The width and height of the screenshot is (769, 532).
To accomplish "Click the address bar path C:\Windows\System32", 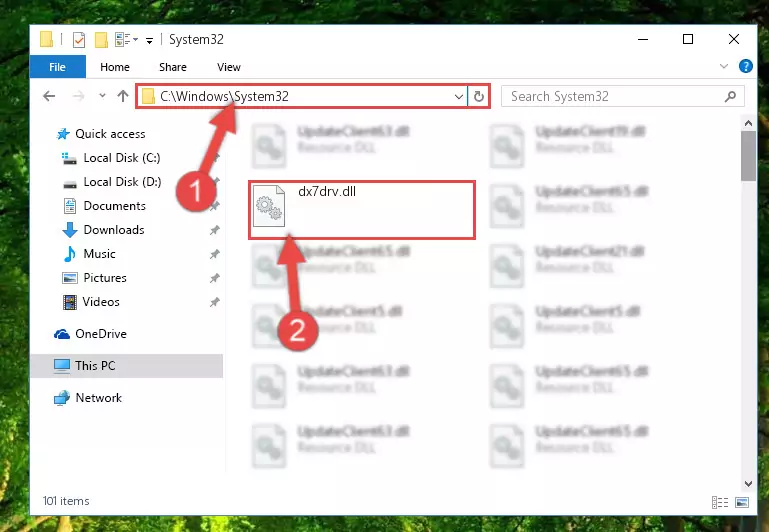I will pyautogui.click(x=224, y=96).
